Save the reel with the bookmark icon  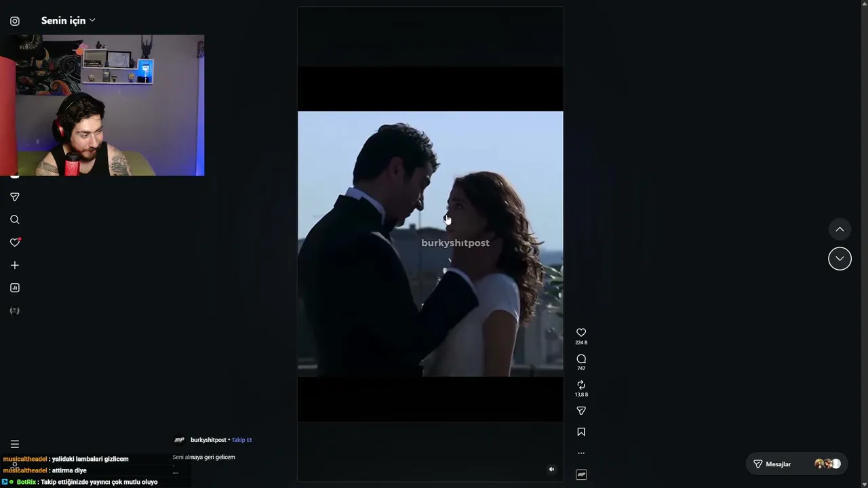[x=581, y=432]
